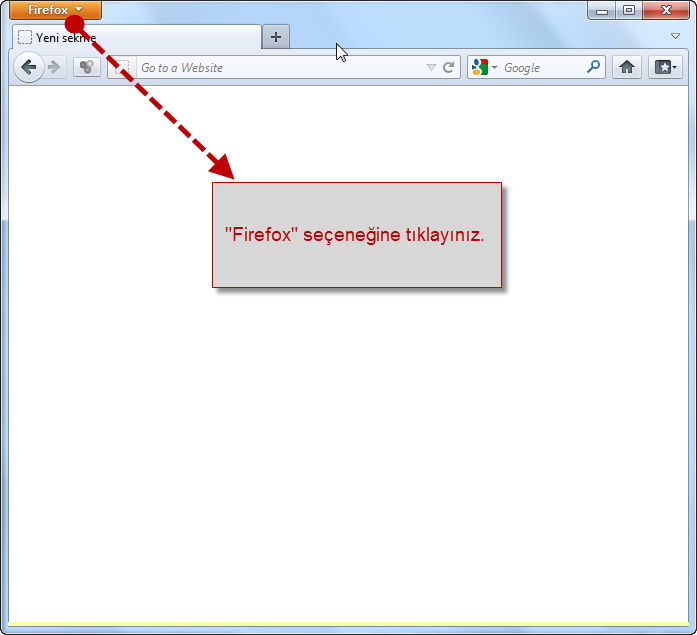
Task: Go forward with the forward arrow
Action: coord(55,67)
